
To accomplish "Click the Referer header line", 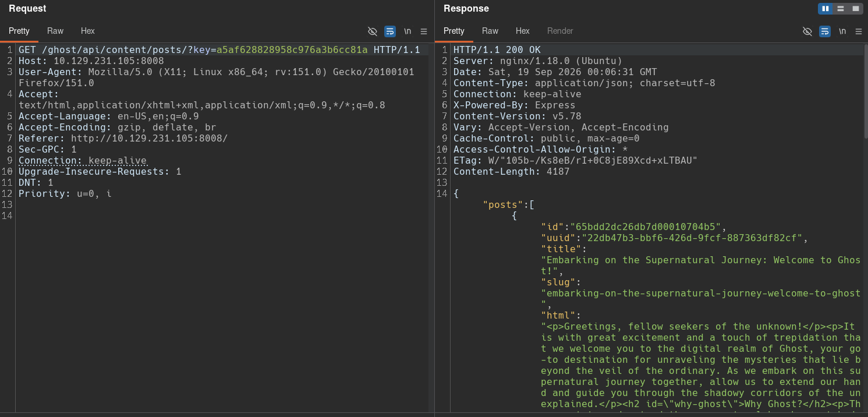I will 123,138.
